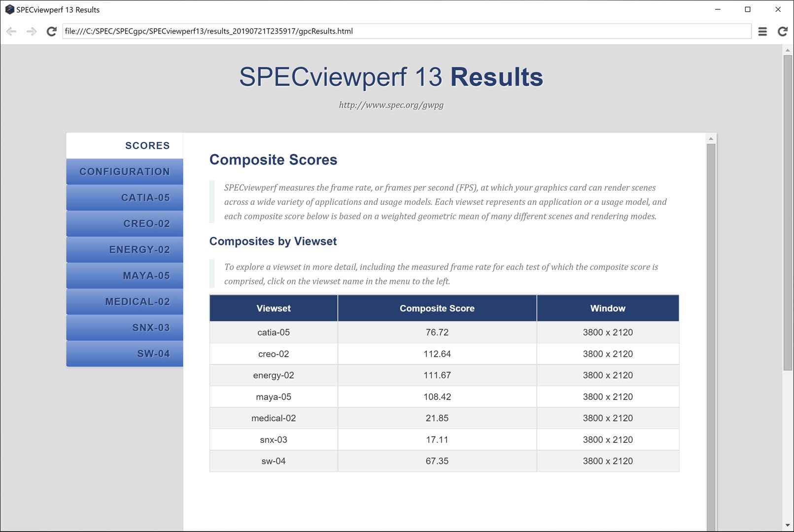The image size is (794, 532).
Task: Open the CONFIGURATION tab
Action: click(x=125, y=171)
